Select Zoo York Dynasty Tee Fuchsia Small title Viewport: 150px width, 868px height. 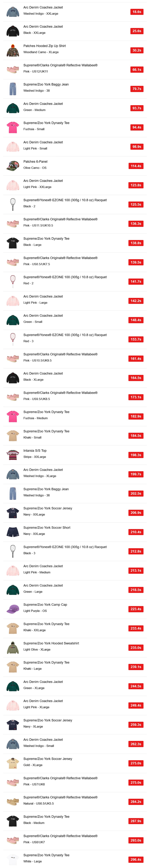[x=46, y=123]
